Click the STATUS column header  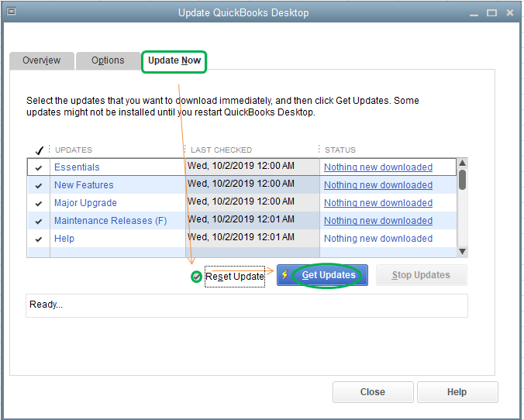[340, 150]
